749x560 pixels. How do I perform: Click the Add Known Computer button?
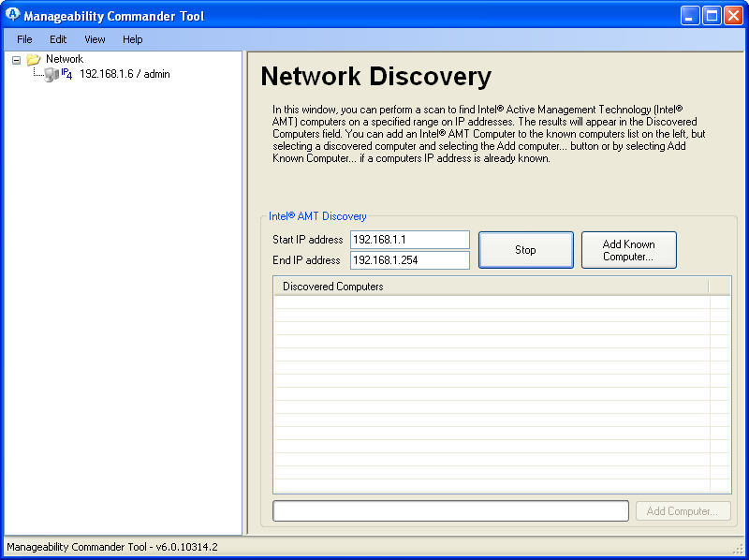pyautogui.click(x=628, y=249)
